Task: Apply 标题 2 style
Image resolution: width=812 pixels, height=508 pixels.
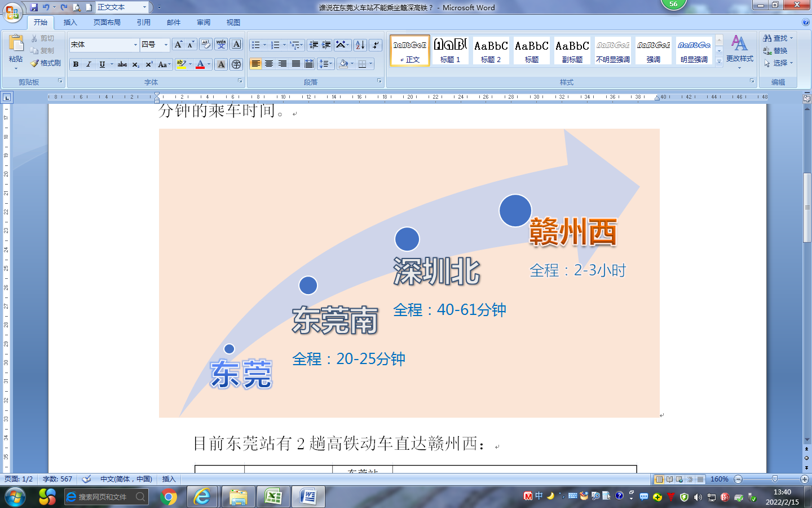Action: pos(491,50)
